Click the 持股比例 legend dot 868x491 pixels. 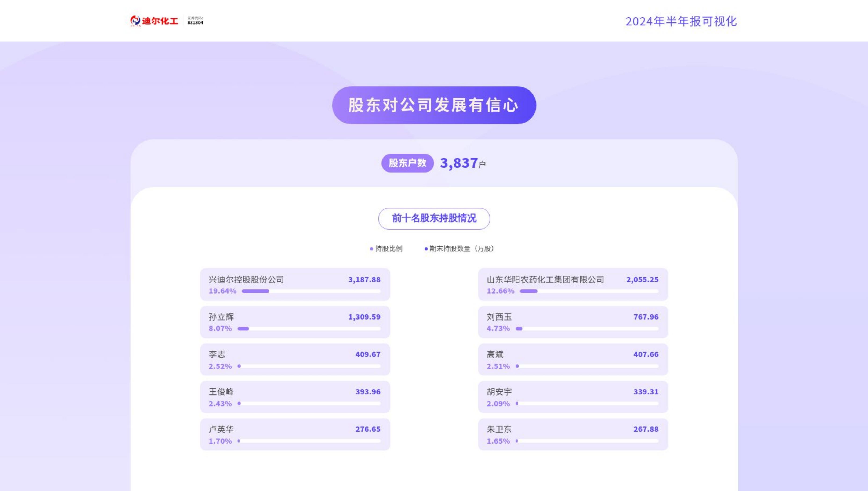point(371,249)
